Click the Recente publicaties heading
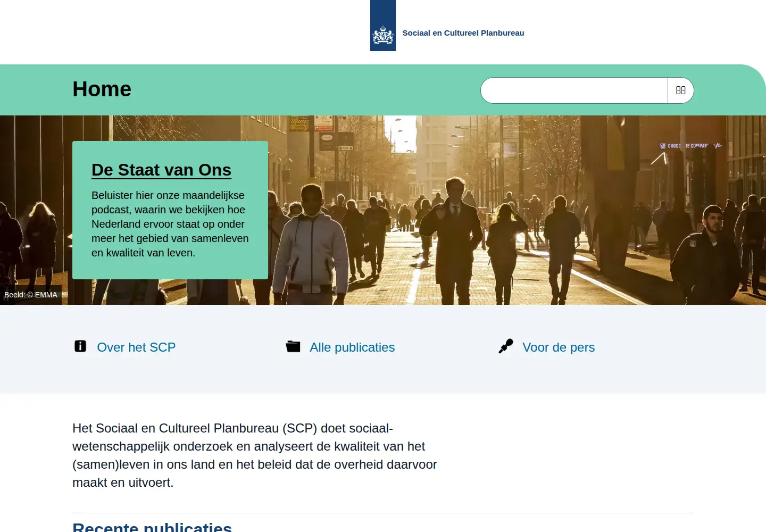The height and width of the screenshot is (532, 766). pos(152,527)
